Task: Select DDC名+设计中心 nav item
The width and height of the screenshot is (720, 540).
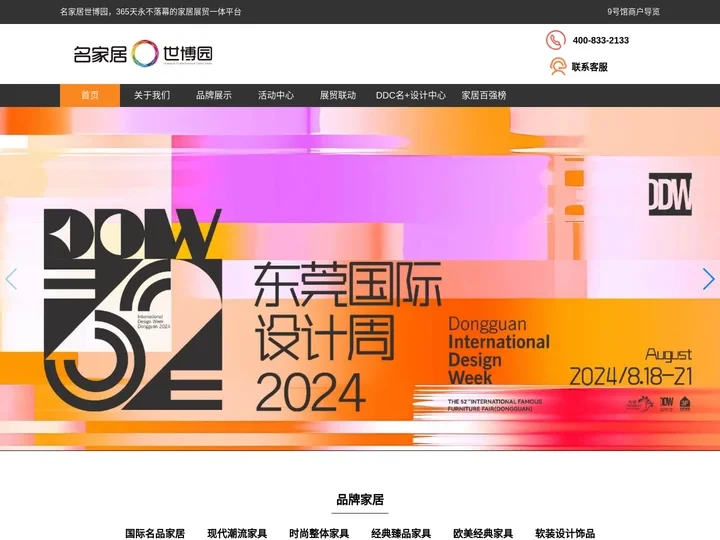Action: point(411,95)
